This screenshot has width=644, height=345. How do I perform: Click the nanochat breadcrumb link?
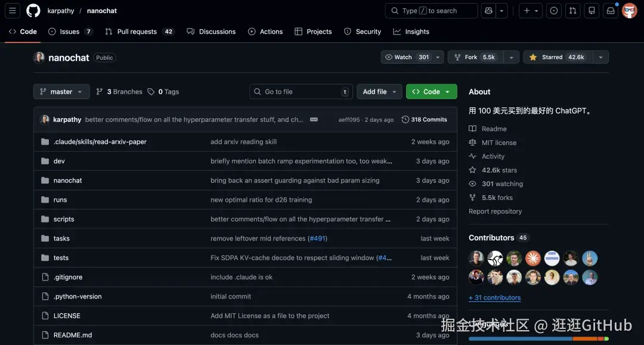click(102, 11)
